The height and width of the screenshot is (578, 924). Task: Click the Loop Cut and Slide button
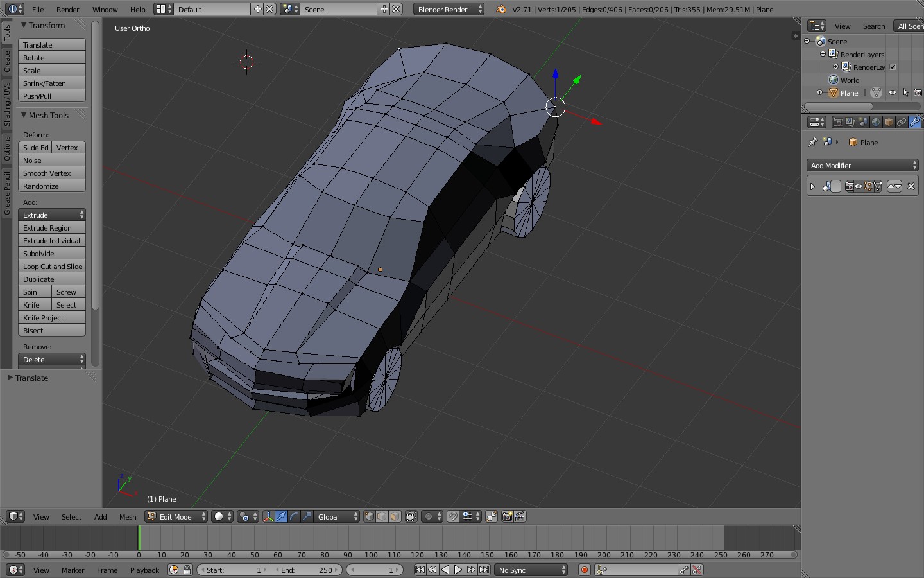(52, 266)
